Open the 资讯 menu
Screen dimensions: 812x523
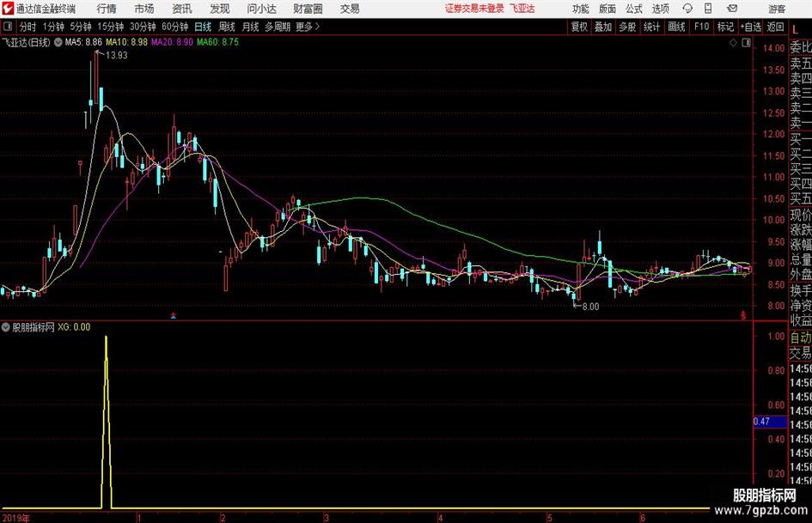point(182,9)
